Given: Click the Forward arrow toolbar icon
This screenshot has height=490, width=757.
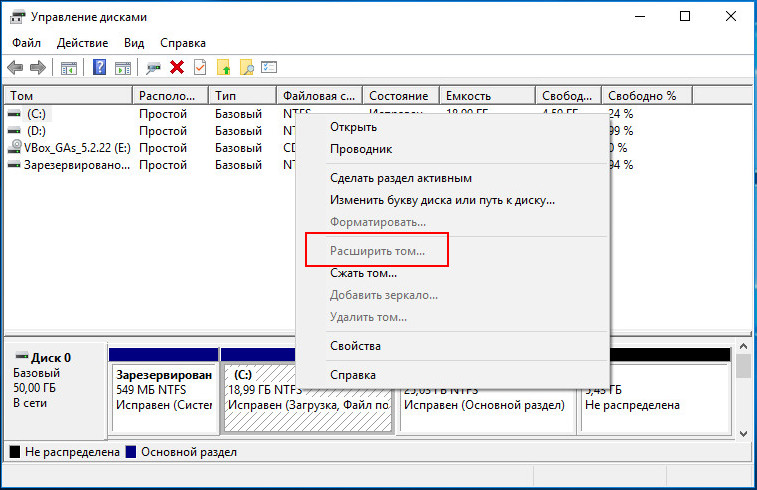Looking at the screenshot, I should (x=38, y=68).
